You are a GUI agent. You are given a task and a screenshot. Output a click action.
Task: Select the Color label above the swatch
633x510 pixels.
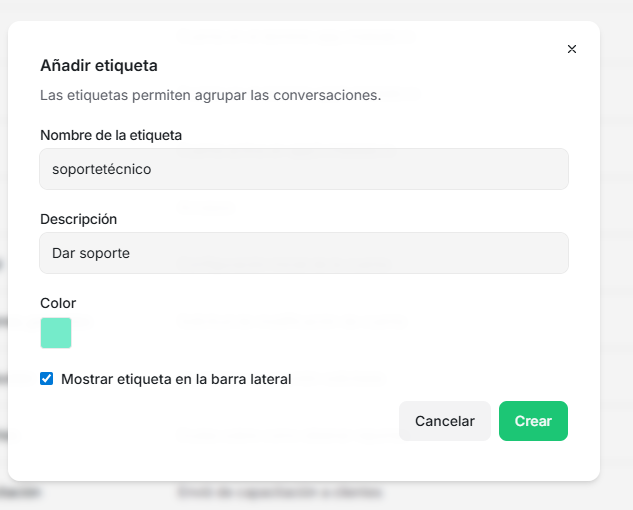click(58, 303)
